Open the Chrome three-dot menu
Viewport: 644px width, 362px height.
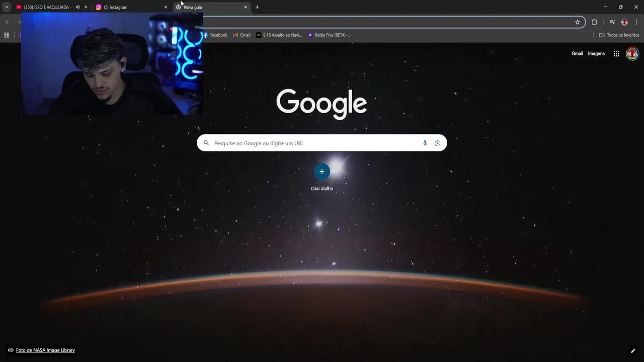click(636, 22)
